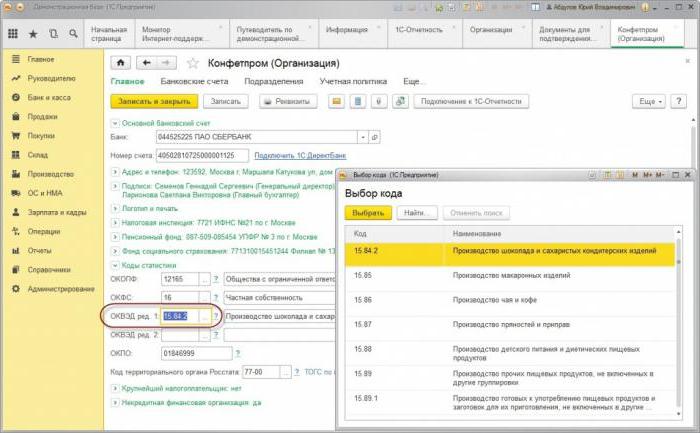Open Учетная политика form tab
Image resolution: width=700 pixels, height=433 pixels.
pos(353,82)
